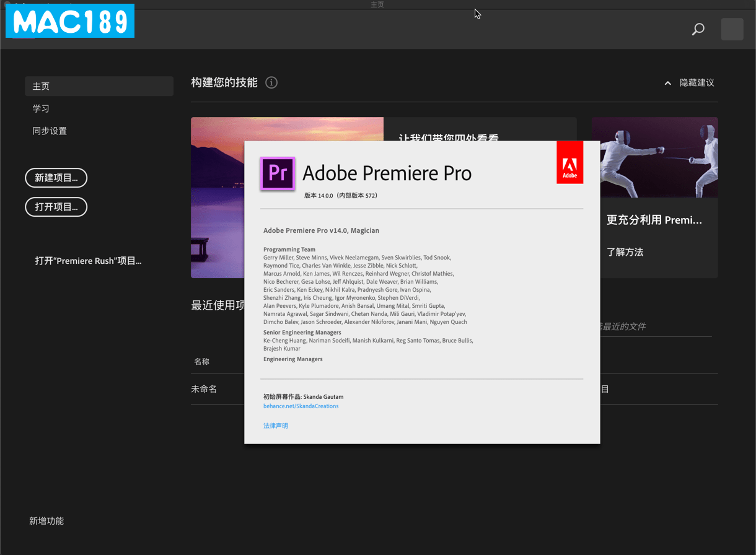Click the version text 版本 14.0.0
This screenshot has height=555, width=756.
[x=341, y=195]
